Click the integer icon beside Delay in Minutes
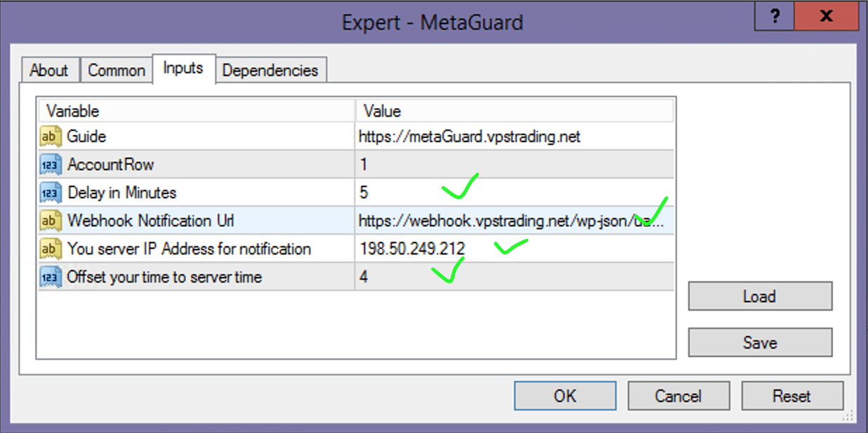 click(x=49, y=193)
